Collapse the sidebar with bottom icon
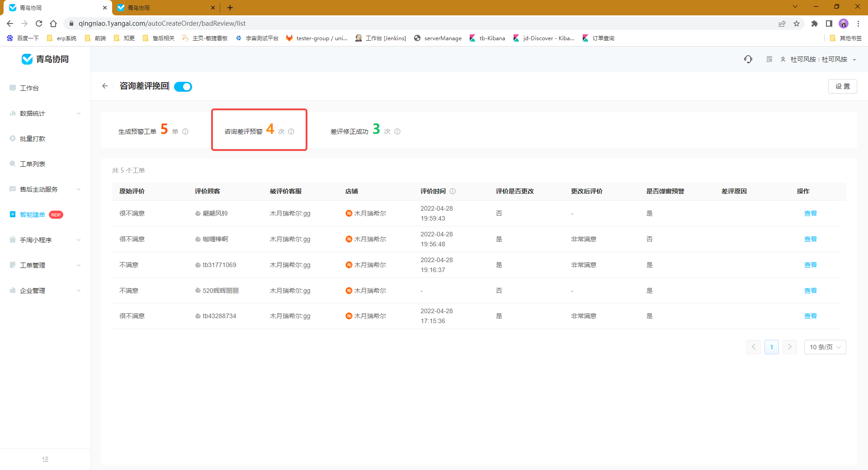This screenshot has height=470, width=868. [x=45, y=459]
